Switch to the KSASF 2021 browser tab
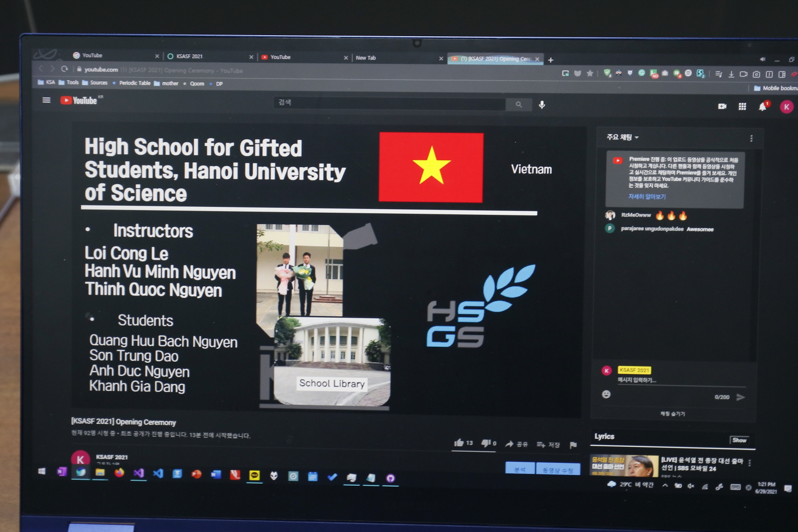798x532 pixels. tap(210, 56)
